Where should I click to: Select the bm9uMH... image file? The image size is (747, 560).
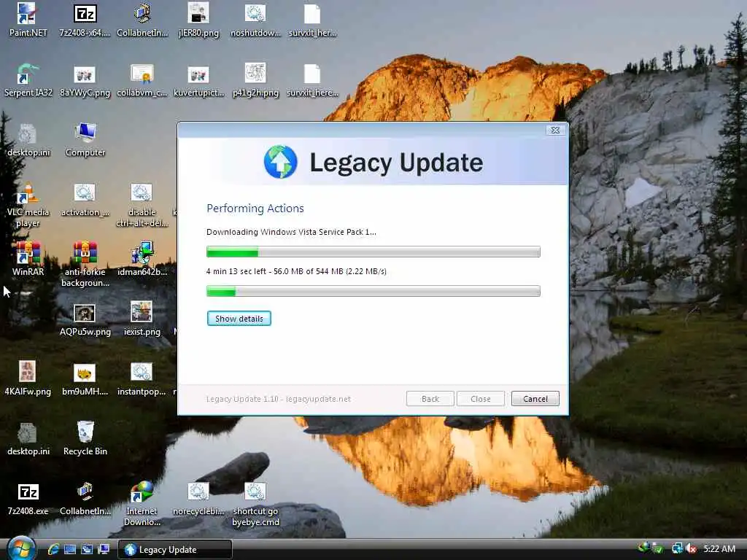(85, 379)
